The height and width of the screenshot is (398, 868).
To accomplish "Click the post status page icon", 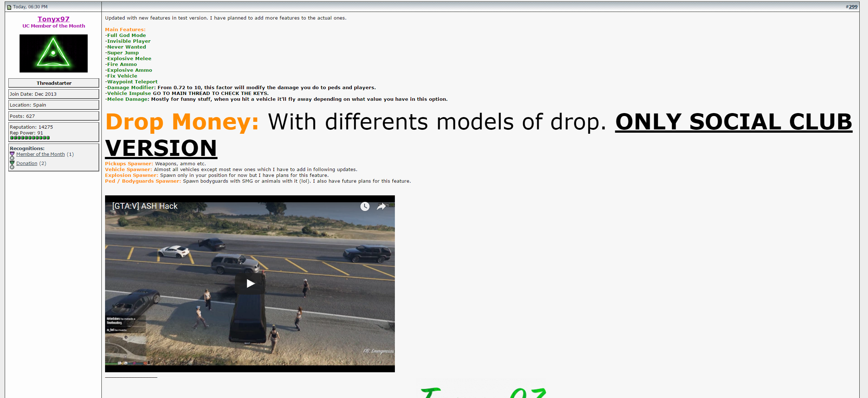I will pos(9,7).
